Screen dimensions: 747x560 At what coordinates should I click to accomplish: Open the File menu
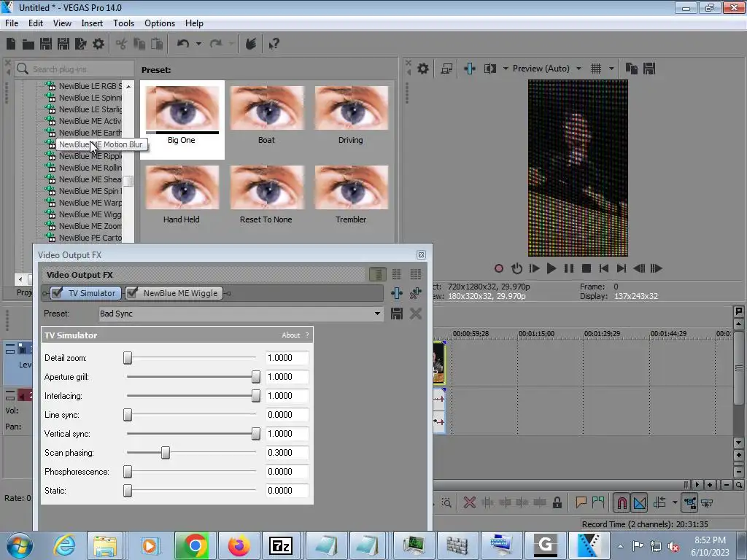(x=12, y=23)
